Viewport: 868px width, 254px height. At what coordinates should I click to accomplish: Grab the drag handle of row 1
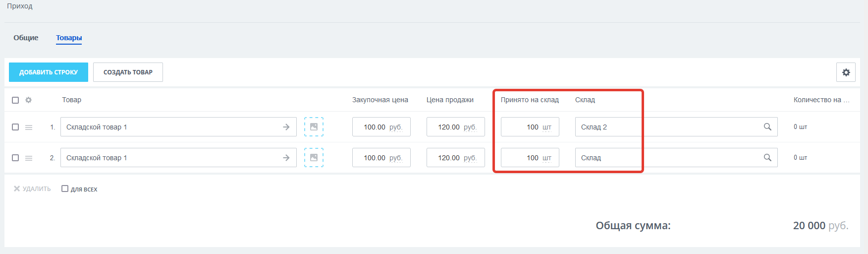29,127
